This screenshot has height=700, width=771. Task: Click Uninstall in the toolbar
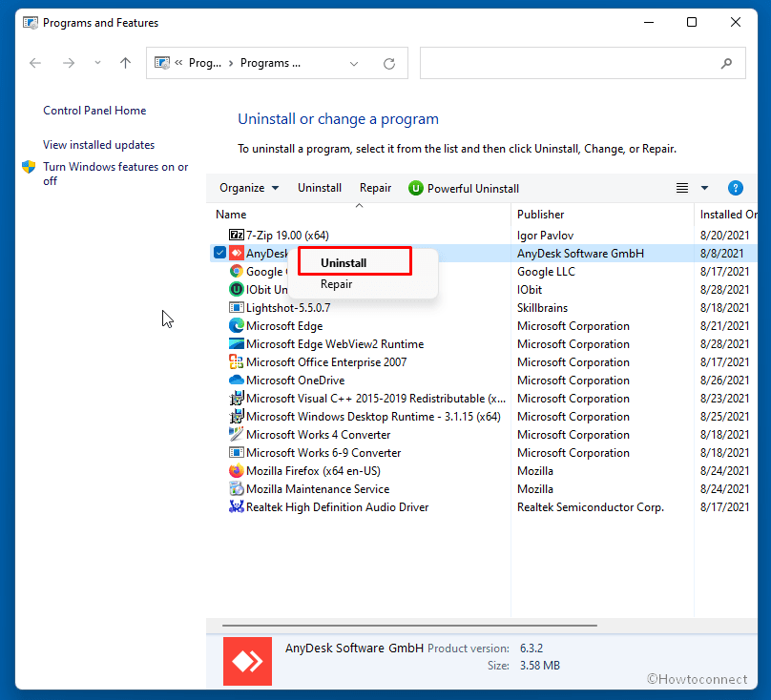(320, 188)
